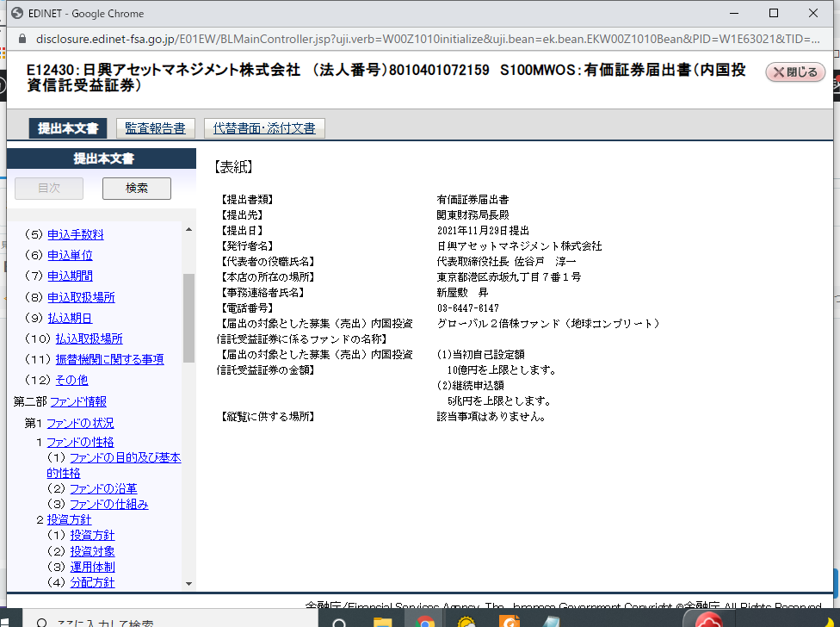The width and height of the screenshot is (840, 627).
Task: Open 1 ファンドの性格 link
Action: pyautogui.click(x=80, y=442)
